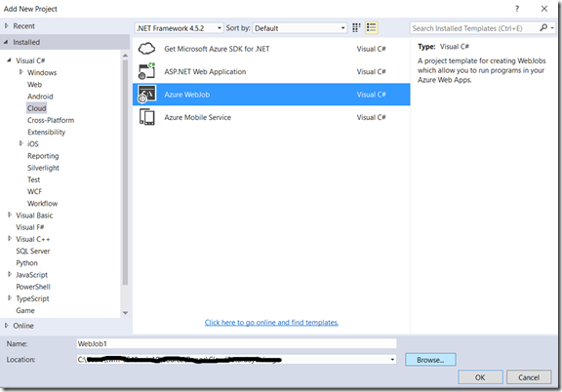The image size is (562, 392).
Task: Select the Android category
Action: tap(40, 97)
